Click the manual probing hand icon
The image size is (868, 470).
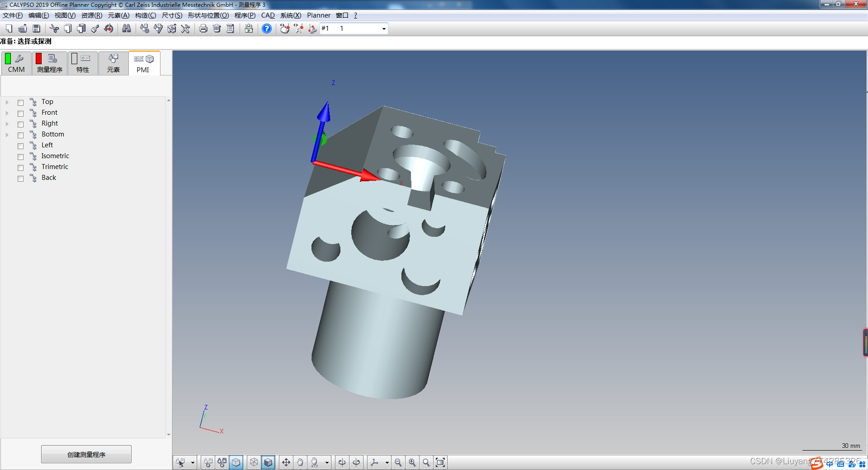click(x=285, y=28)
